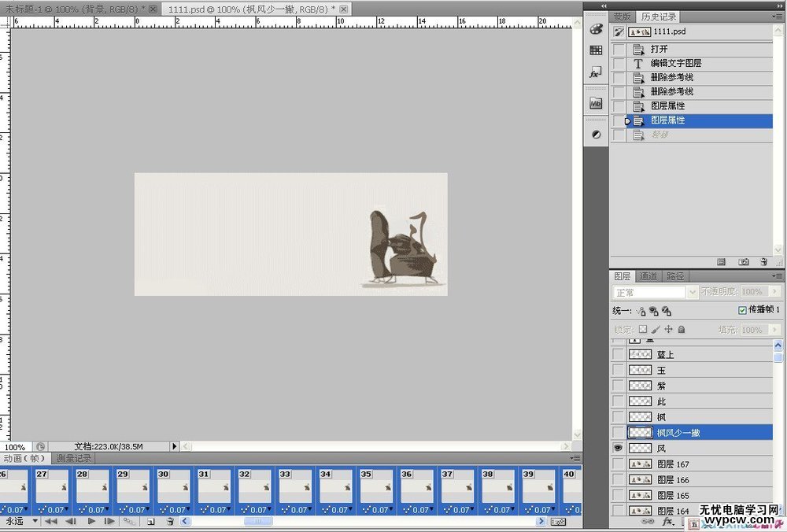Duplicate selected animation frames

(x=150, y=521)
